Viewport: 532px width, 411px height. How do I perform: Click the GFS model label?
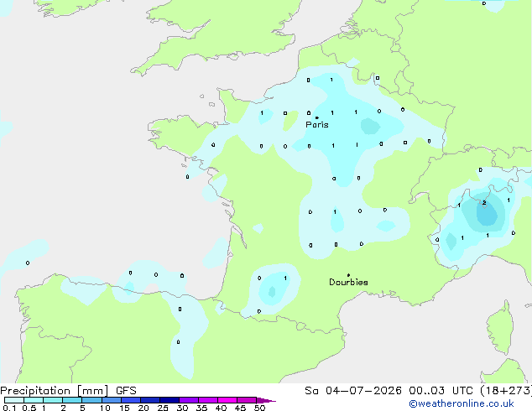pyautogui.click(x=126, y=391)
